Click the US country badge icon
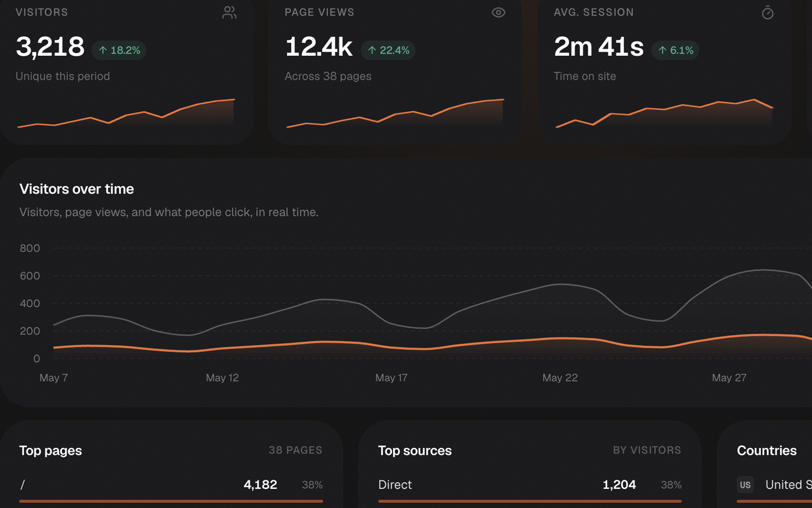This screenshot has width=812, height=508. [745, 485]
